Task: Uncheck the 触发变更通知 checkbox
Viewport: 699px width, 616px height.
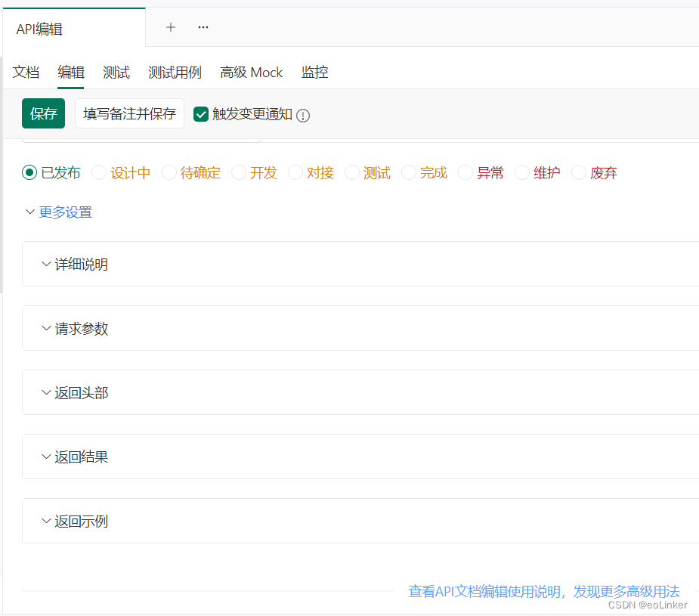Action: pyautogui.click(x=200, y=114)
